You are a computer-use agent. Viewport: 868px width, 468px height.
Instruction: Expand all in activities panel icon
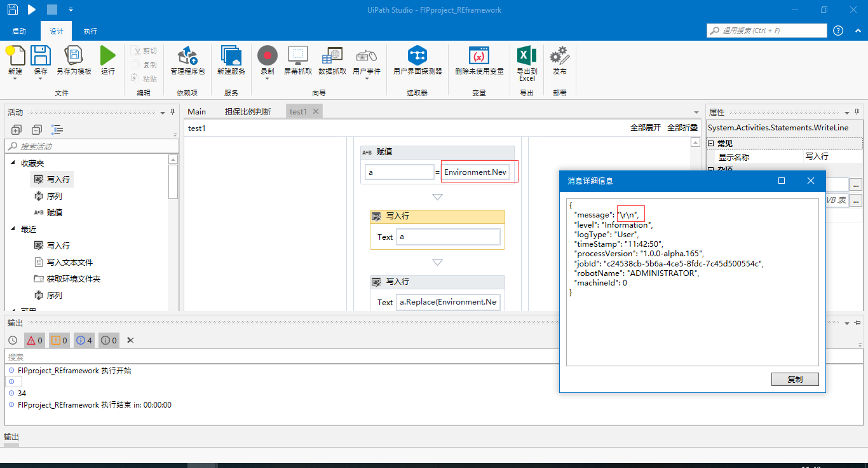tap(17, 130)
